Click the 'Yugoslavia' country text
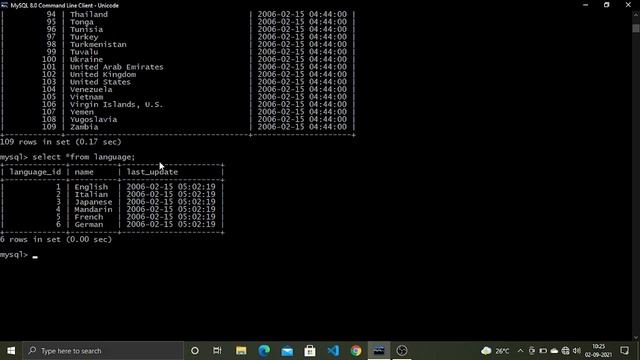Viewport: 640px width, 360px height. (93, 120)
